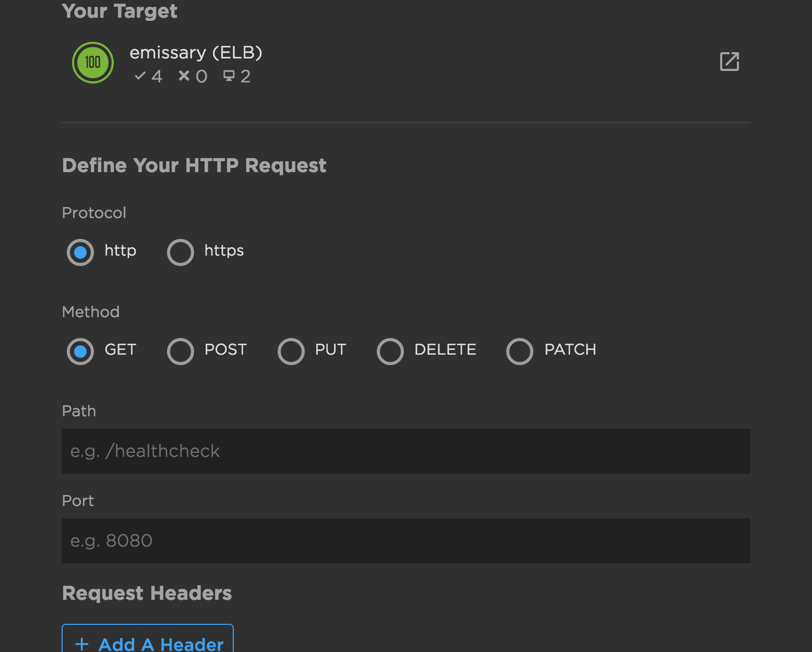
Task: Click the Define Your HTTP Request heading
Action: pyautogui.click(x=194, y=165)
